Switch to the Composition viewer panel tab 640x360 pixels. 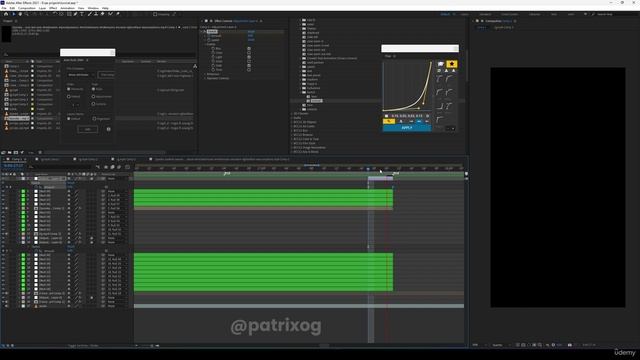[499, 21]
